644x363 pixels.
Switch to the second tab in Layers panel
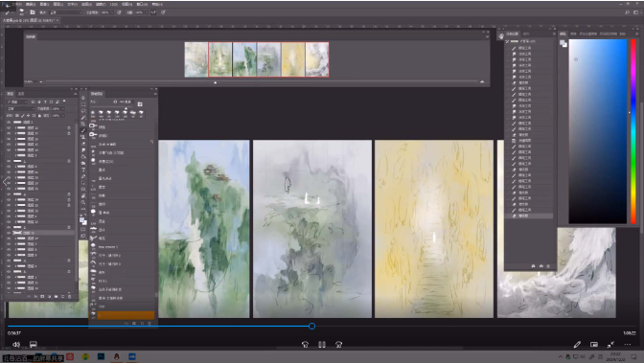click(x=21, y=94)
